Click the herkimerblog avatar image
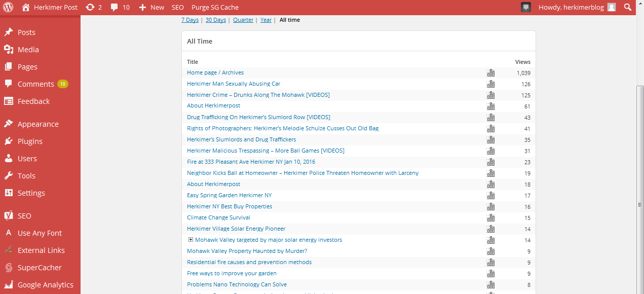The height and width of the screenshot is (294, 644). pyautogui.click(x=612, y=7)
